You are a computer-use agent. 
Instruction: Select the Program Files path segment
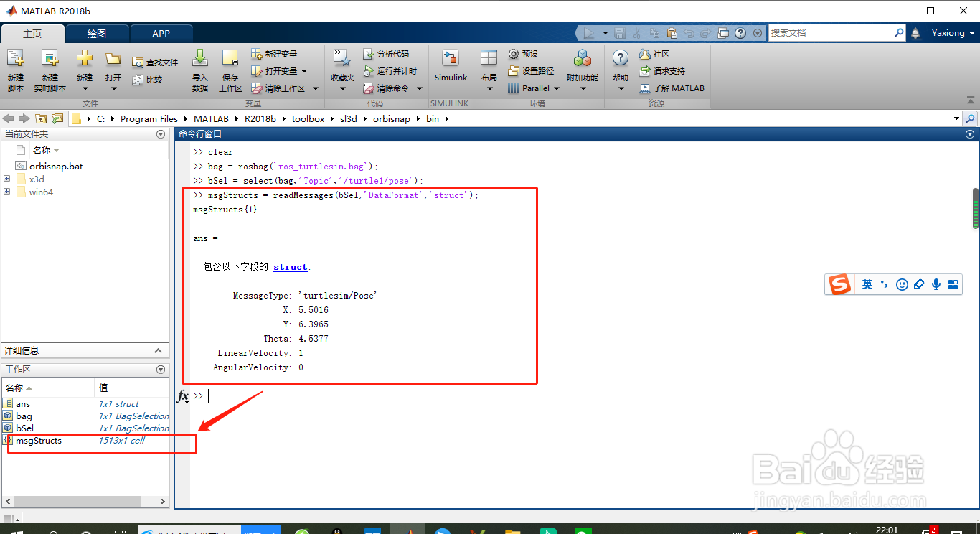point(149,118)
